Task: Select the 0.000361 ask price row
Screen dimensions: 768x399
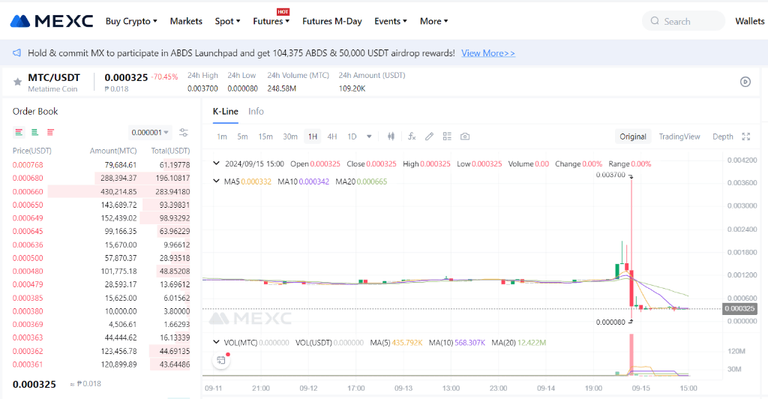Action: coord(101,364)
